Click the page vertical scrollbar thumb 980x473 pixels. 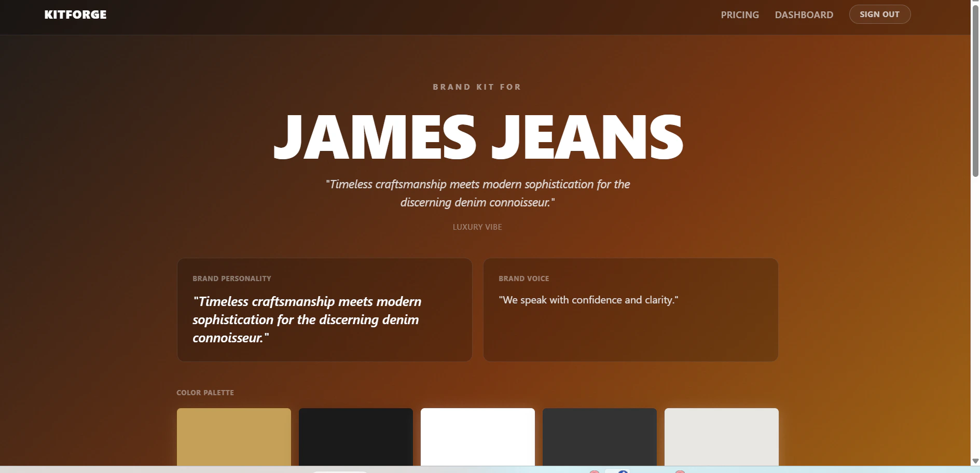click(x=975, y=91)
